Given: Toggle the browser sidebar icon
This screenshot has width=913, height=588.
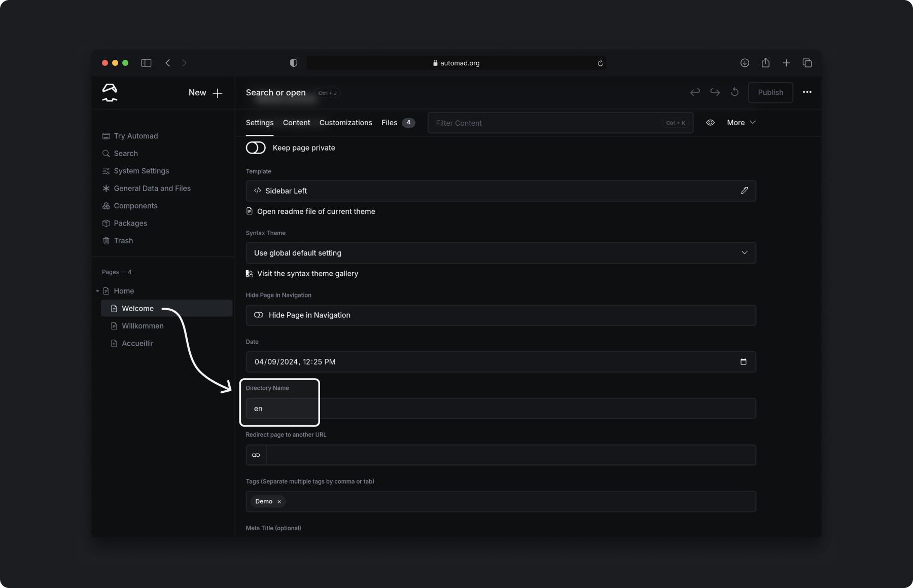Looking at the screenshot, I should pos(146,63).
